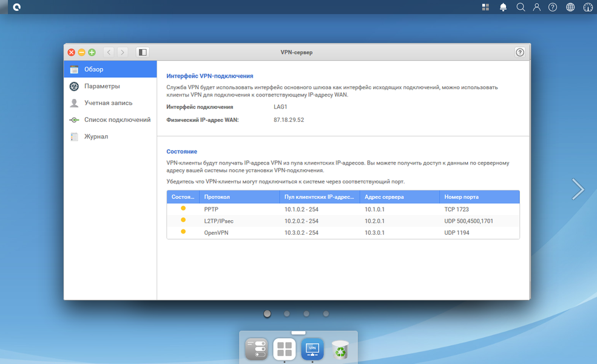This screenshot has width=597, height=364.
Task: Open the recycle bin dock icon
Action: point(340,349)
